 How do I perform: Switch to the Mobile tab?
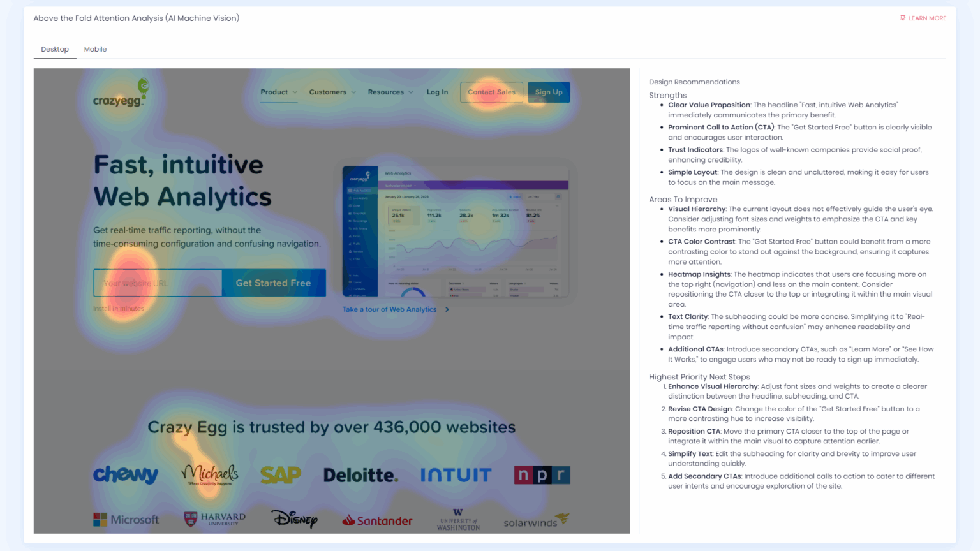95,49
